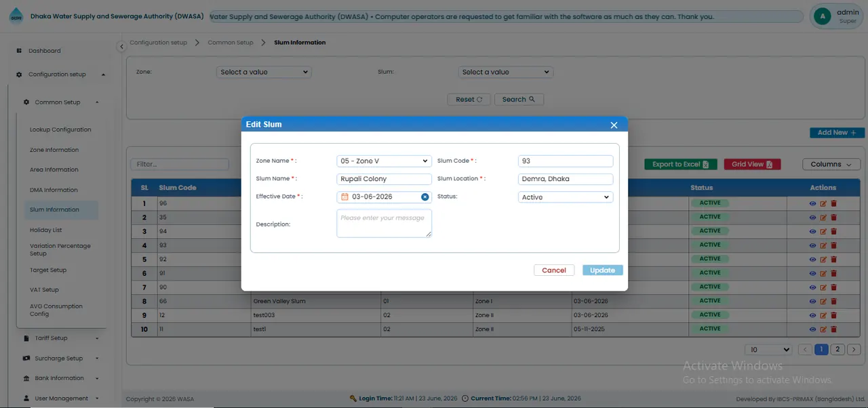Open Lookup Configuration in the sidebar
868x408 pixels.
[60, 129]
